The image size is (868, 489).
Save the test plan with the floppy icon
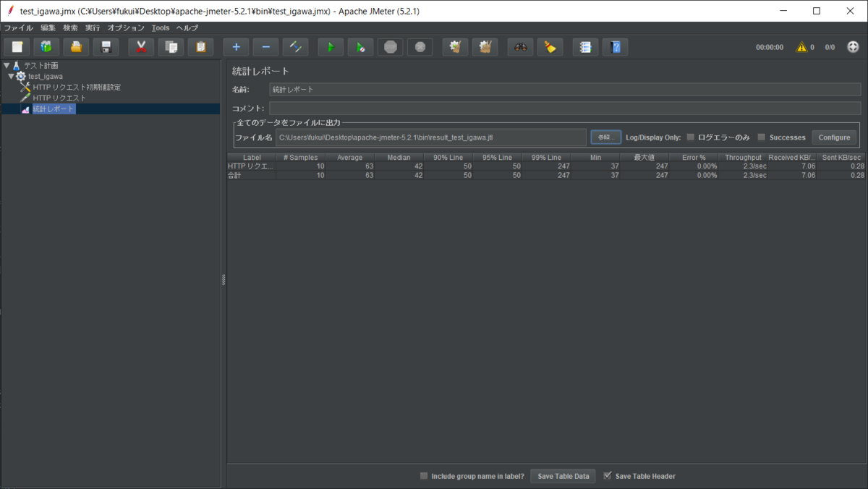106,47
